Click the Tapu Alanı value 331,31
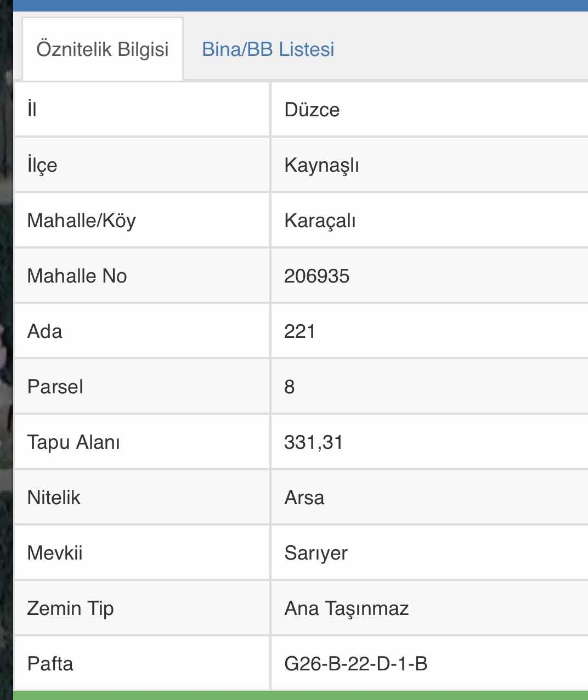 point(313,442)
